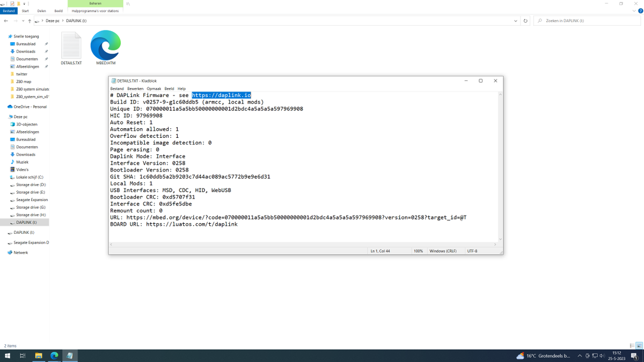Open Hulpprogramma's voor stations tab

(x=95, y=11)
